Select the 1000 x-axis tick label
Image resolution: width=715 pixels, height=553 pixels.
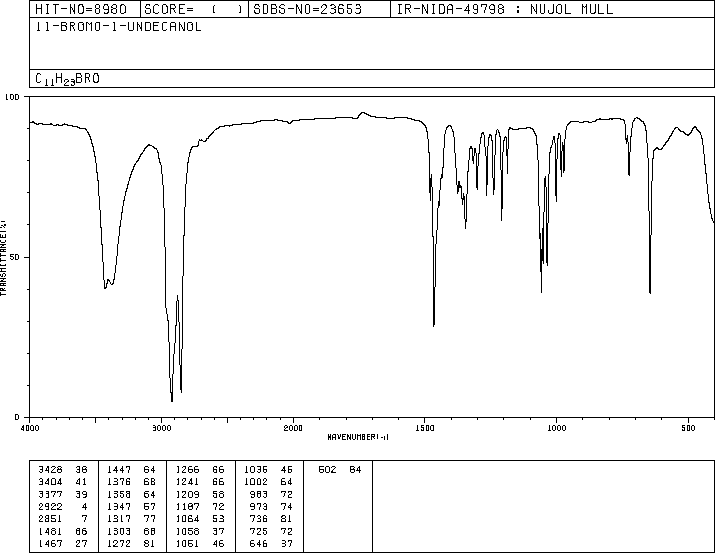[556, 428]
